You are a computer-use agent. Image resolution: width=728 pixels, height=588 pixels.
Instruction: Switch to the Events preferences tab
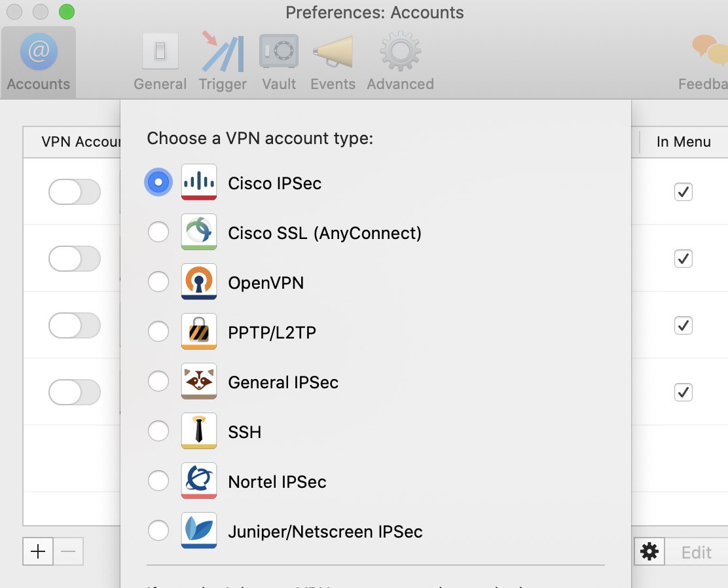pyautogui.click(x=333, y=62)
